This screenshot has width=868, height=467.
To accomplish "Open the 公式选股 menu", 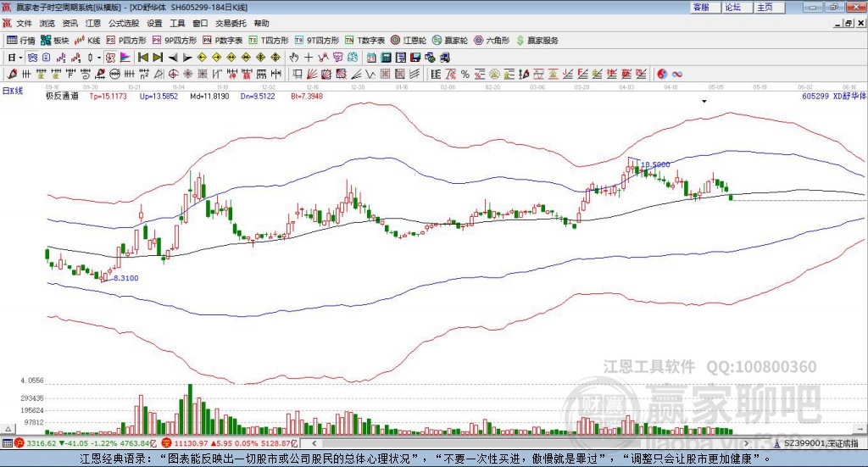I will (x=124, y=23).
